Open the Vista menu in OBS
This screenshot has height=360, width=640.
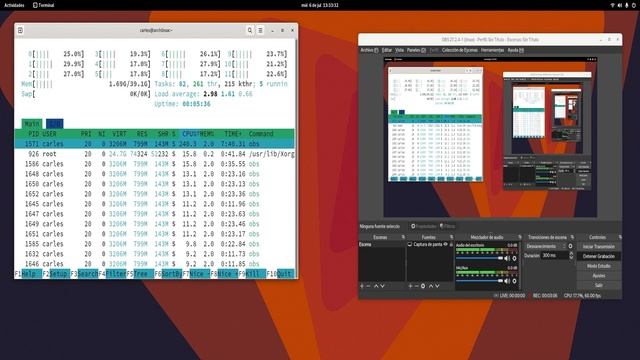coord(399,50)
